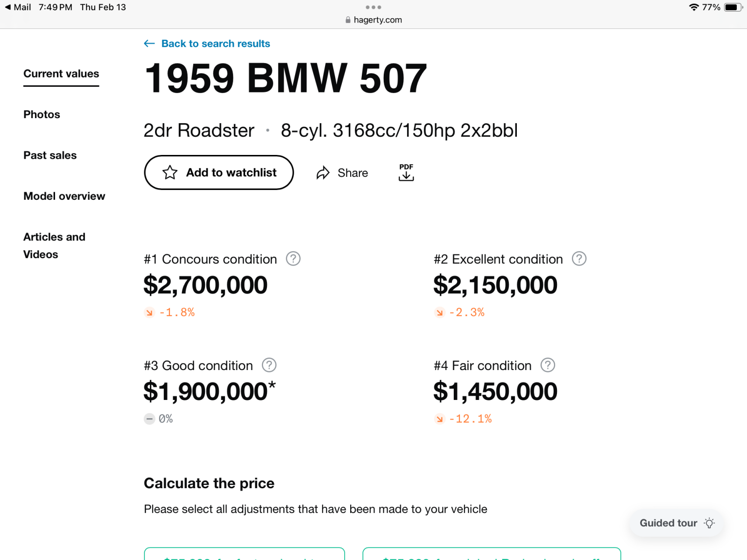This screenshot has width=747, height=560.
Task: Open Past sales section
Action: [50, 155]
